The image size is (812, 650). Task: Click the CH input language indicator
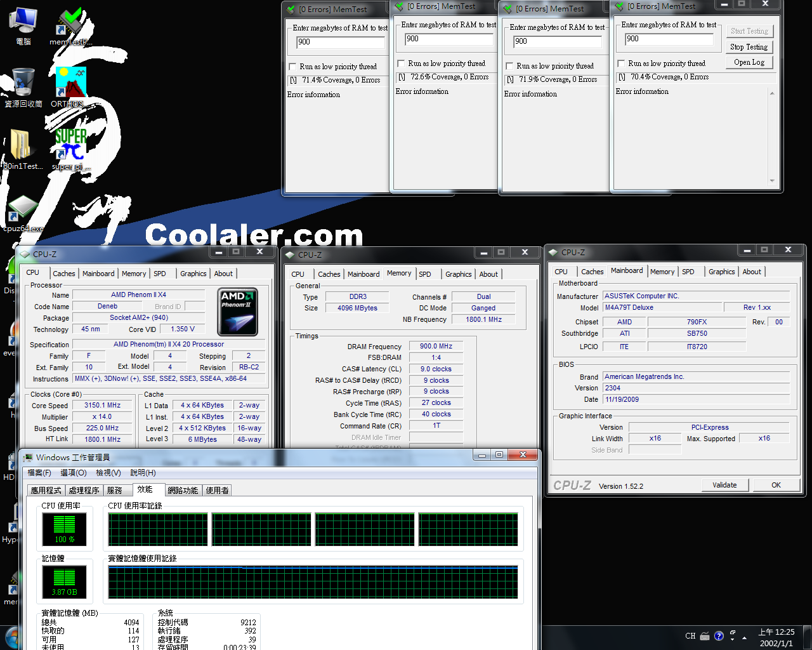690,636
